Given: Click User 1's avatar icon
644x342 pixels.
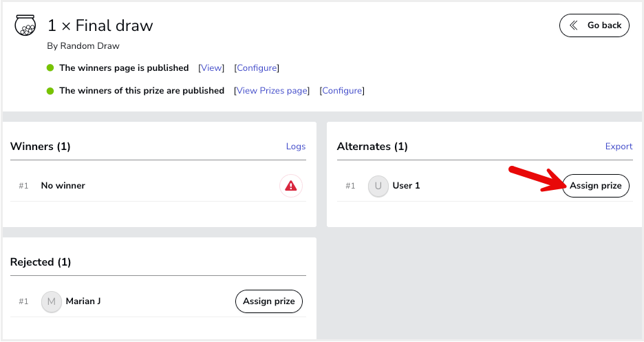Looking at the screenshot, I should 378,186.
